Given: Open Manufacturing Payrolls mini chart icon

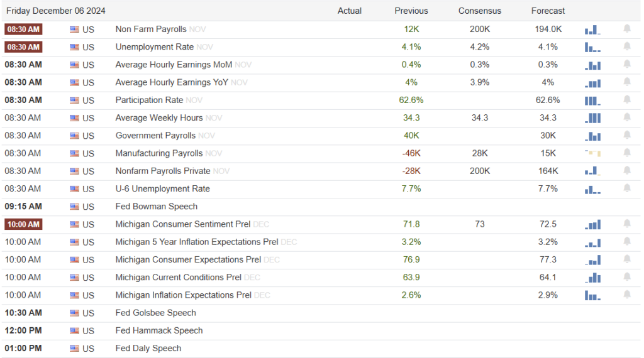Looking at the screenshot, I should (592, 153).
